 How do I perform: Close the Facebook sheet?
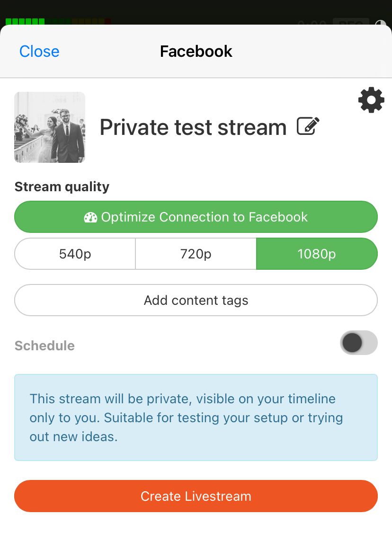pos(39,51)
